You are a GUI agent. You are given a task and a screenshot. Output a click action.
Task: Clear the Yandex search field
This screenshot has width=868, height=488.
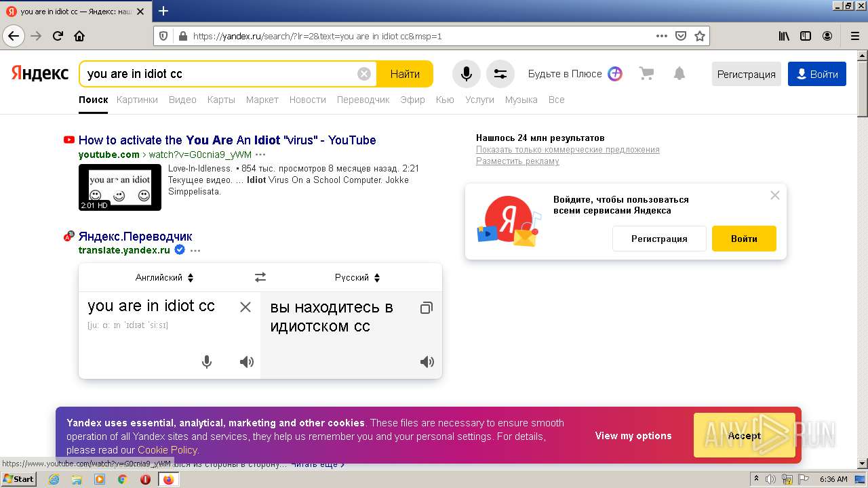click(364, 74)
